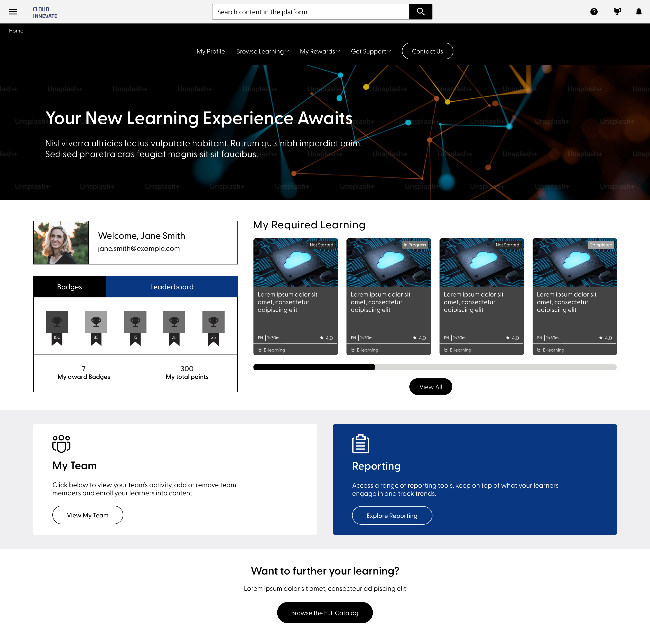Screen dimensions: 650x644
Task: Click the View All button under required learning
Action: point(431,387)
